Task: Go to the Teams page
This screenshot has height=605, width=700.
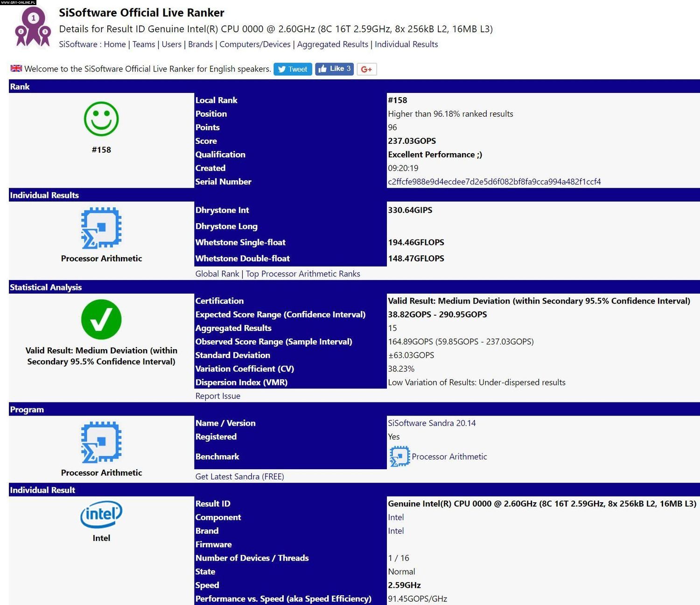Action: (x=144, y=44)
